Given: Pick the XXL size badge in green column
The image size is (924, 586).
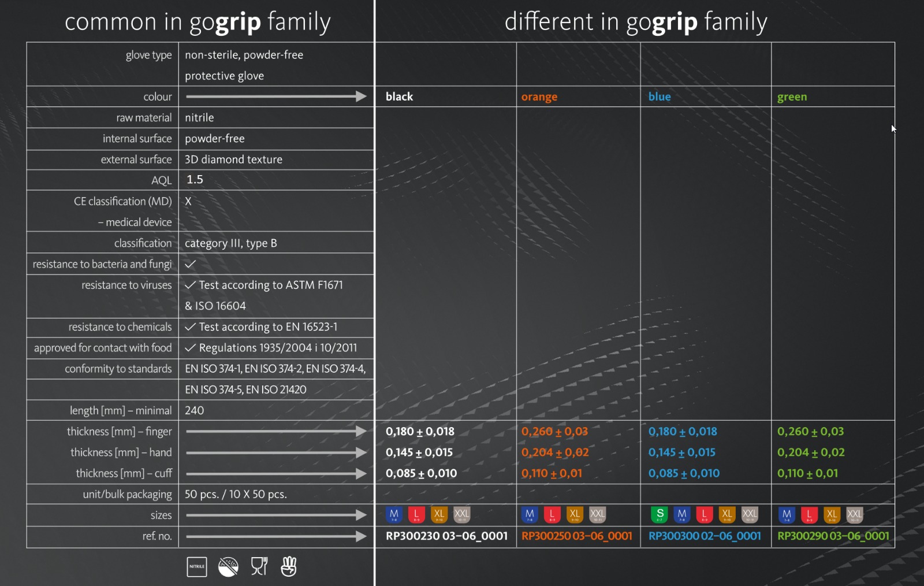Looking at the screenshot, I should click(854, 514).
